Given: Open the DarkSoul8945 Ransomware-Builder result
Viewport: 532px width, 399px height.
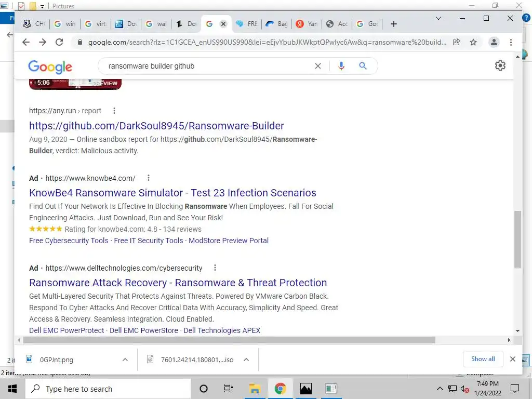Looking at the screenshot, I should click(156, 126).
